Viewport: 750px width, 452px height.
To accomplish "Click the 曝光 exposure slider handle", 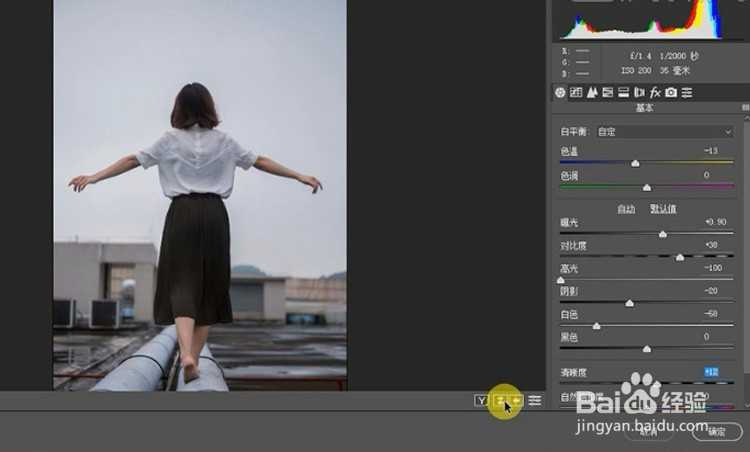I will (662, 234).
